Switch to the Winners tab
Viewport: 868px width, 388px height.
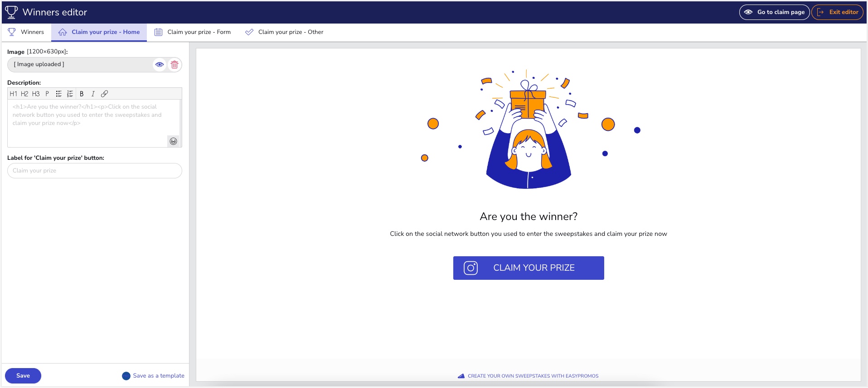point(26,32)
